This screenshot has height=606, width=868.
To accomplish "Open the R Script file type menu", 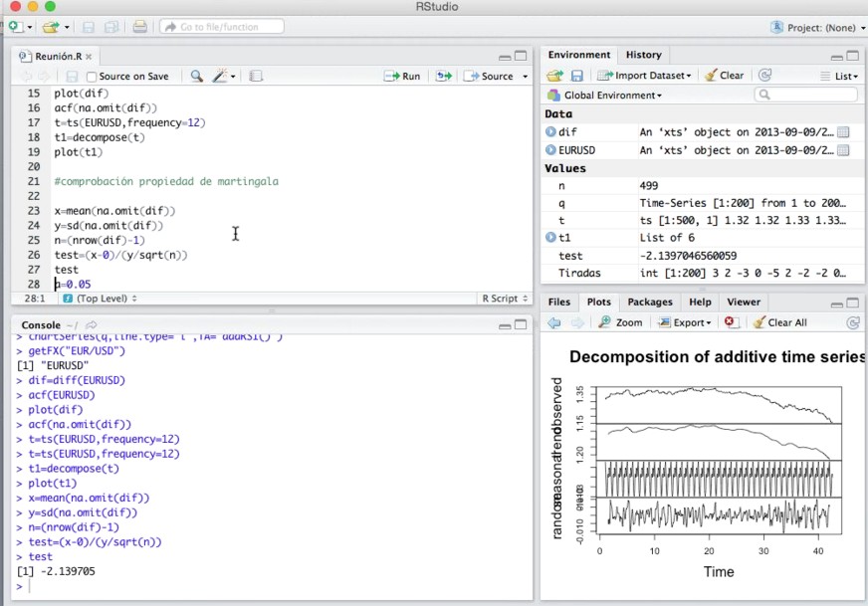I will coord(505,299).
